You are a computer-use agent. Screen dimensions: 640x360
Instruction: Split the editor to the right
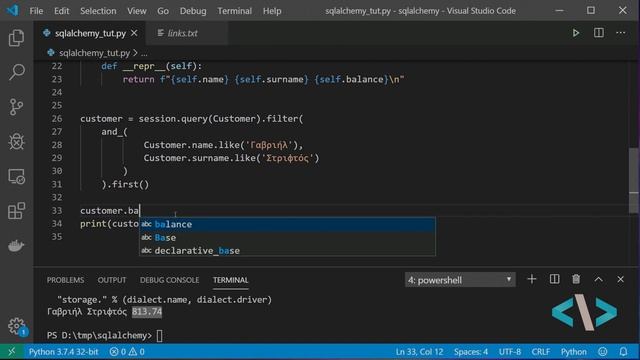point(599,33)
